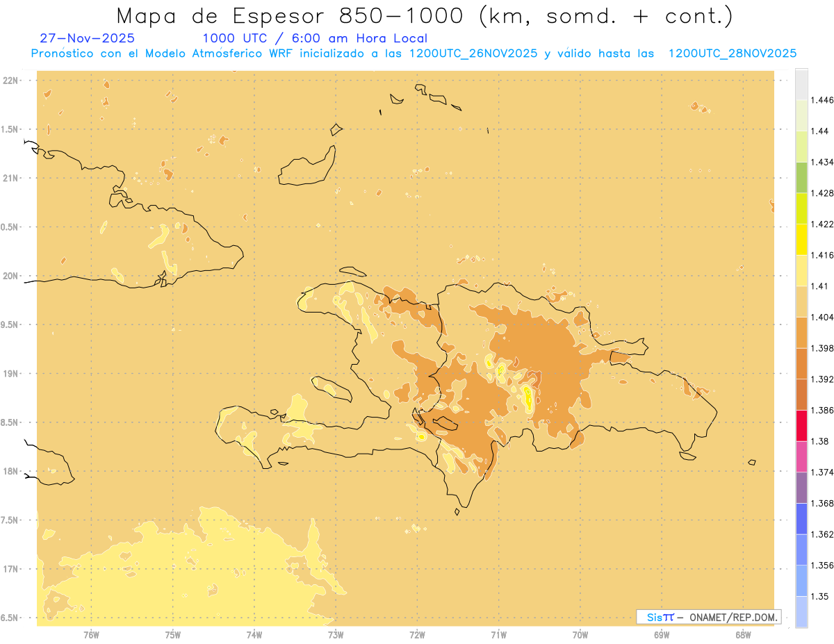Click the green colorbar segment between 1.428 and 1.434
The image size is (834, 644).
801,177
